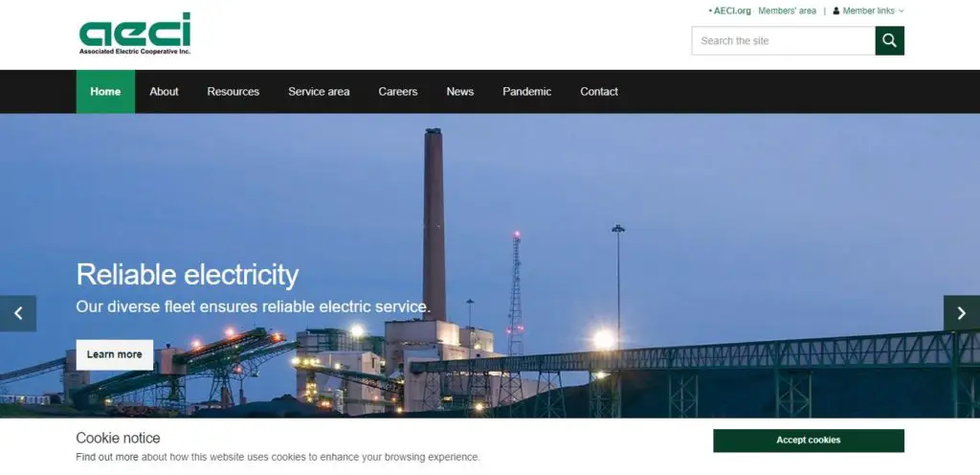Follow the AECI.org link

pos(732,11)
